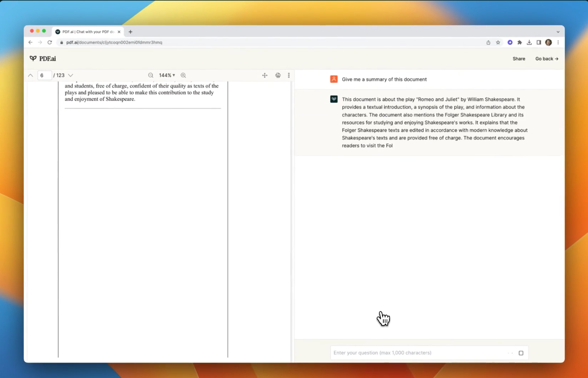Click the page number input field

45,75
